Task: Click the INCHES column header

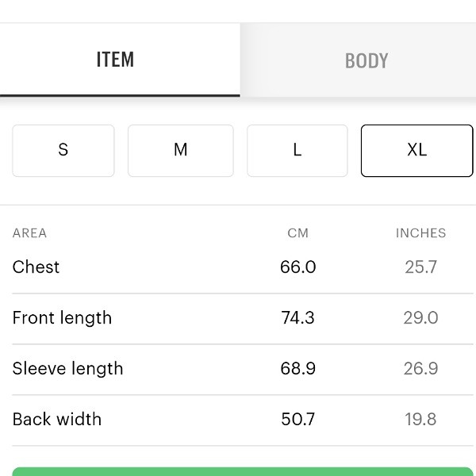Action: (x=420, y=233)
